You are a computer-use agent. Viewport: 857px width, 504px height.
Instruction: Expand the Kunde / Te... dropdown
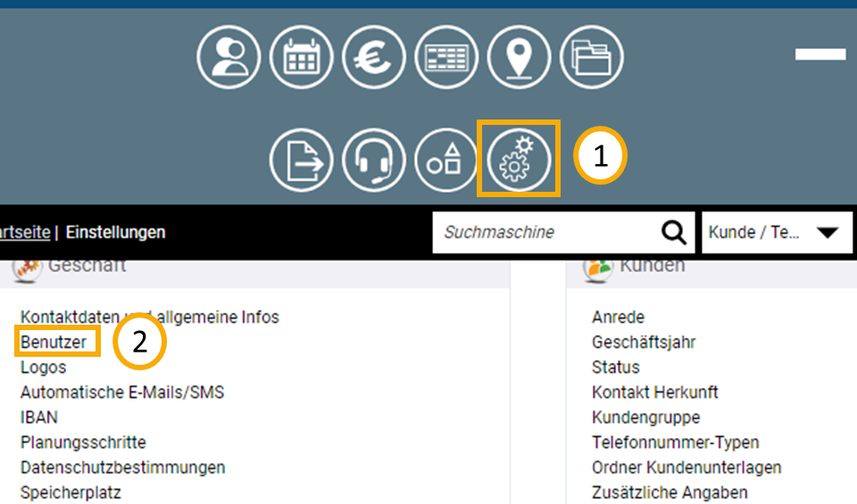(773, 232)
